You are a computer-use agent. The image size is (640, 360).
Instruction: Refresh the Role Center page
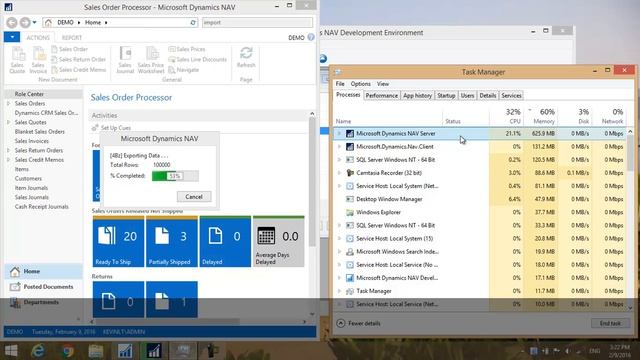(x=246, y=57)
